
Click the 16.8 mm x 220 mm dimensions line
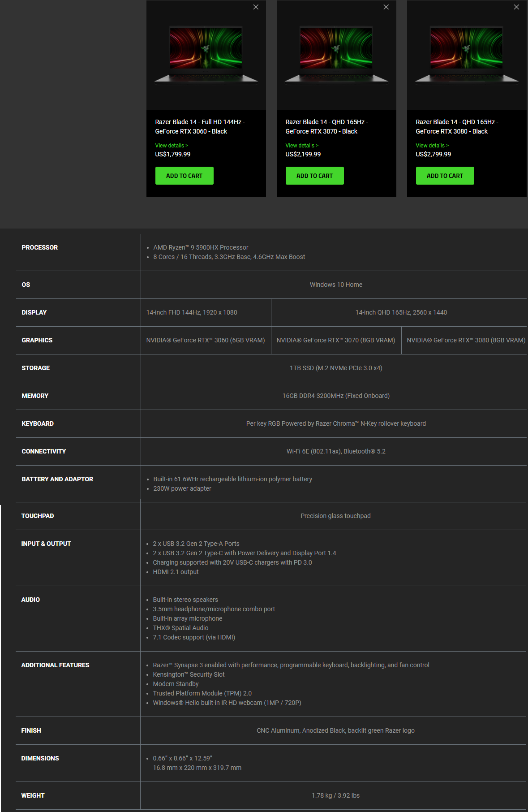tap(197, 768)
